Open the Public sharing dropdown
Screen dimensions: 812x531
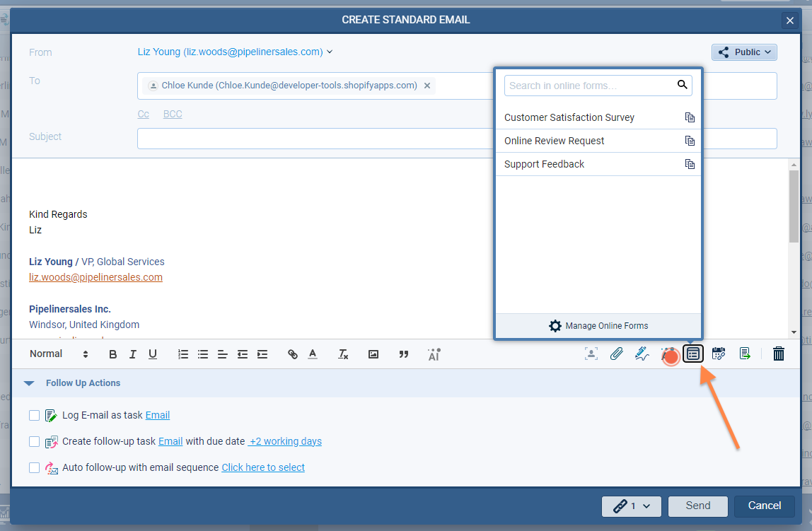tap(744, 52)
